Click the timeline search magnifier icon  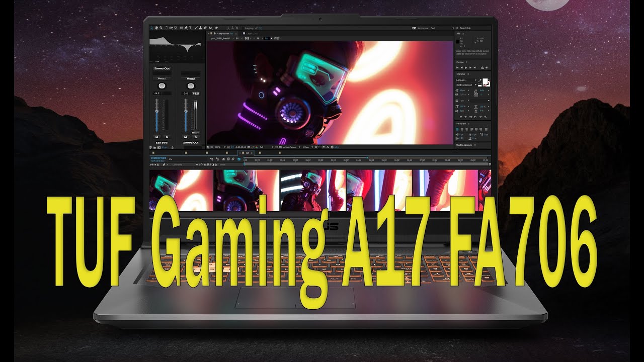[170, 159]
